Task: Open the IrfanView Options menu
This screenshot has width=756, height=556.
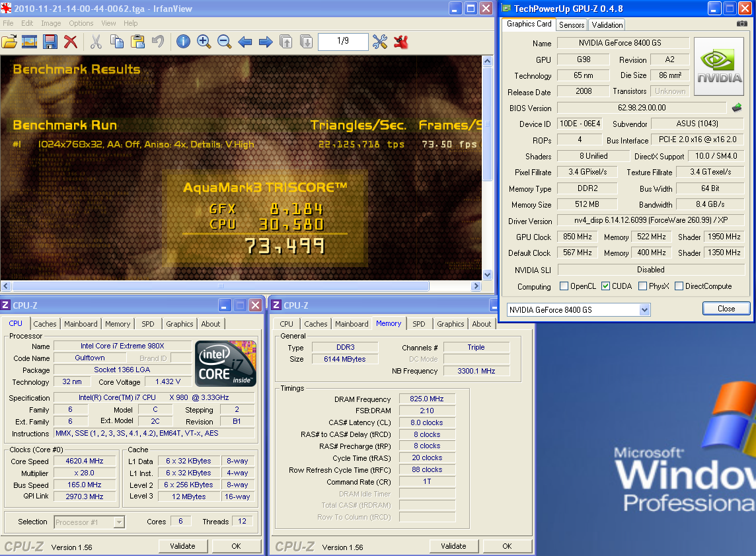Action: tap(81, 23)
